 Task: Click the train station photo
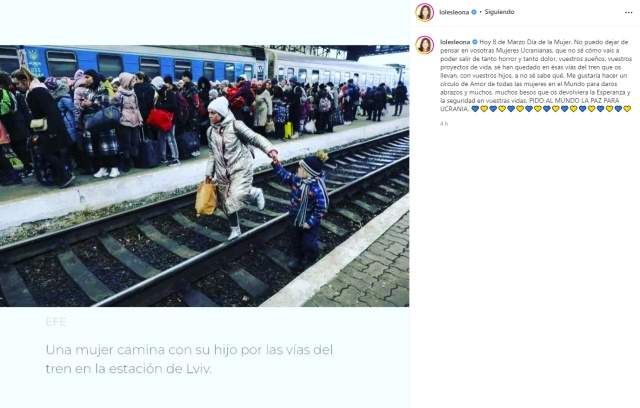pyautogui.click(x=204, y=176)
